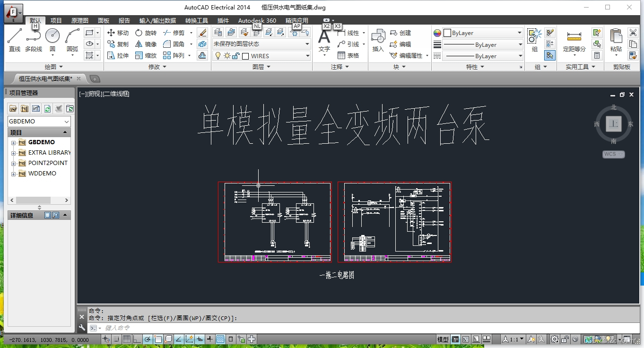Toggle the group selection button in 组 panel

click(550, 55)
